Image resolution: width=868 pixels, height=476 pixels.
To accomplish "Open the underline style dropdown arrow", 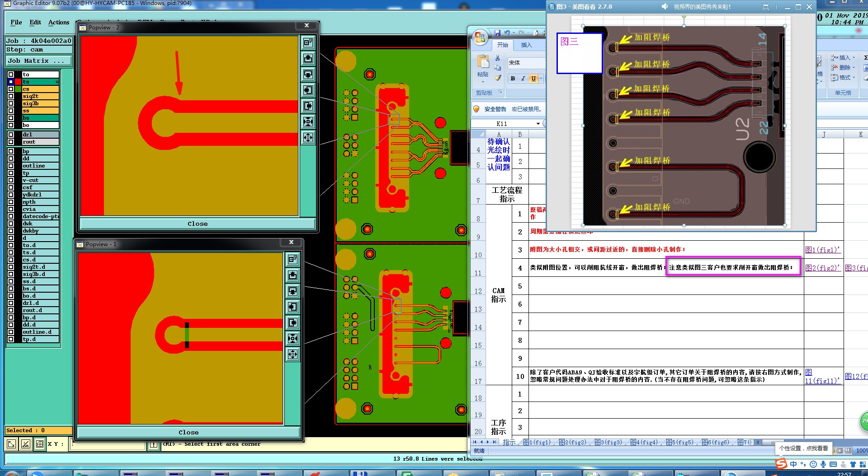I will tap(541, 79).
